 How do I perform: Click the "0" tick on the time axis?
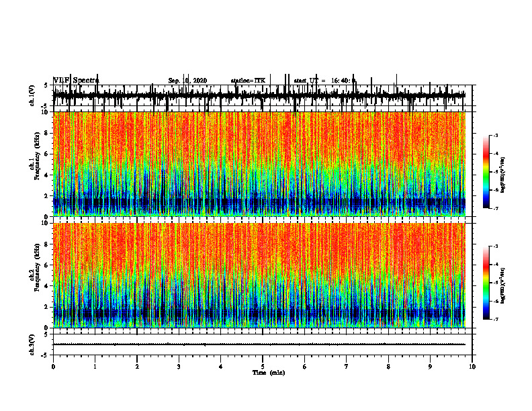click(x=53, y=367)
